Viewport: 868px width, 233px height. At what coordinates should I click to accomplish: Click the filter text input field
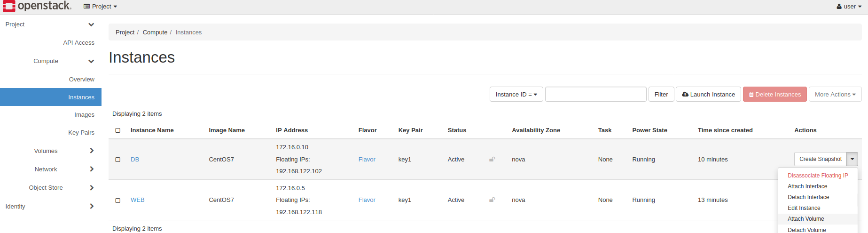tap(595, 94)
